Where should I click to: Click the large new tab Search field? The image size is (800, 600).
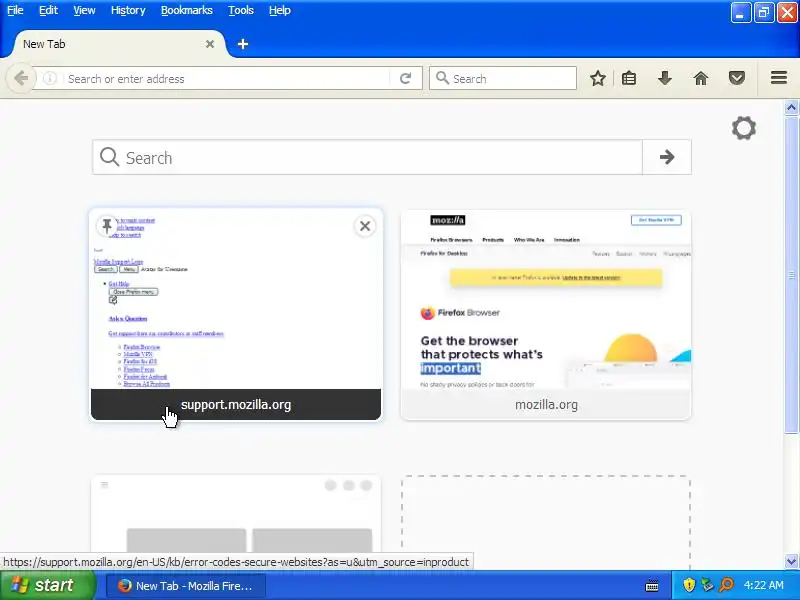click(367, 157)
